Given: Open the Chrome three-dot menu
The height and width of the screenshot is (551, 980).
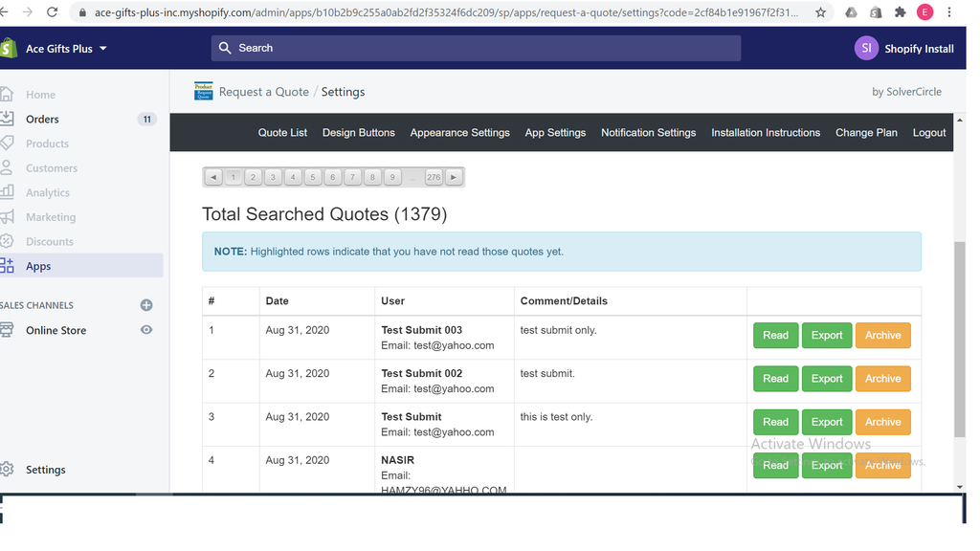Looking at the screenshot, I should (948, 11).
